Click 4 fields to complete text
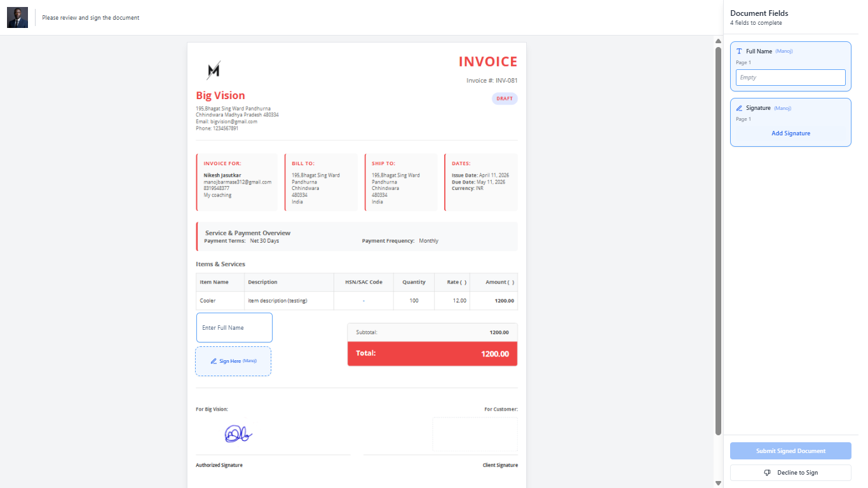Image resolution: width=868 pixels, height=488 pixels. tap(756, 23)
